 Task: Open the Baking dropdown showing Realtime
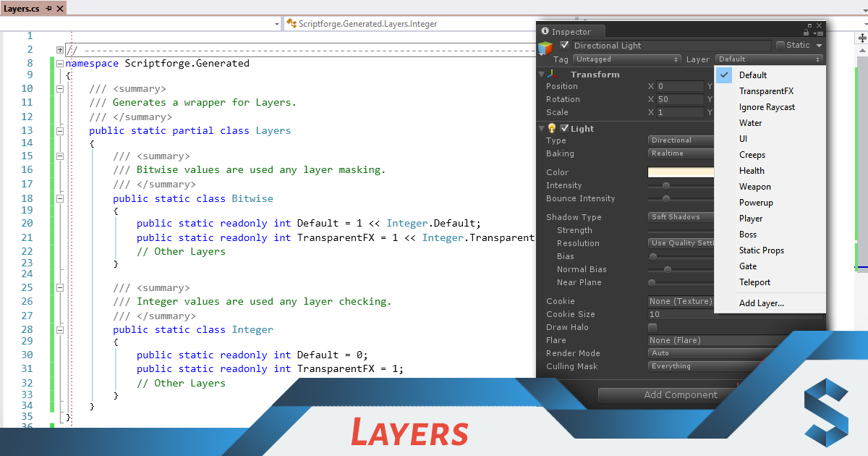point(681,153)
